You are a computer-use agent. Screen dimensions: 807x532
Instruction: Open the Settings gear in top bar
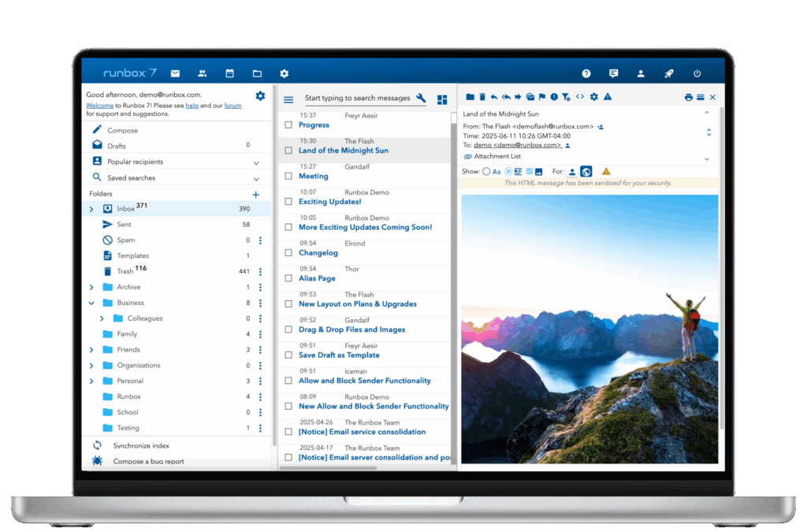coord(284,73)
